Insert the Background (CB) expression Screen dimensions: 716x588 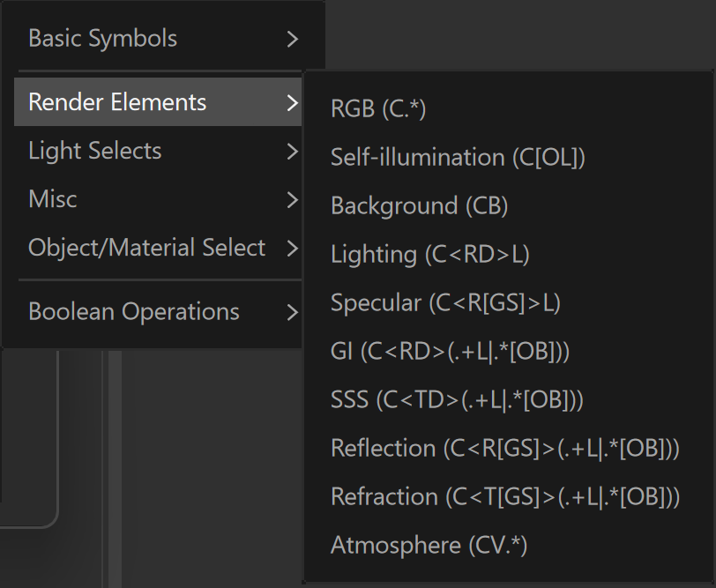[509, 206]
